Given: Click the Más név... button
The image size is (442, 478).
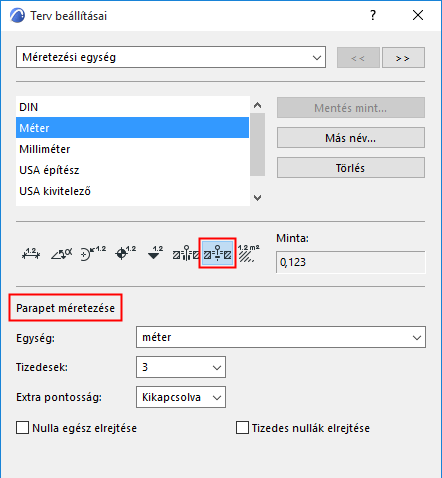Looking at the screenshot, I should (x=351, y=138).
